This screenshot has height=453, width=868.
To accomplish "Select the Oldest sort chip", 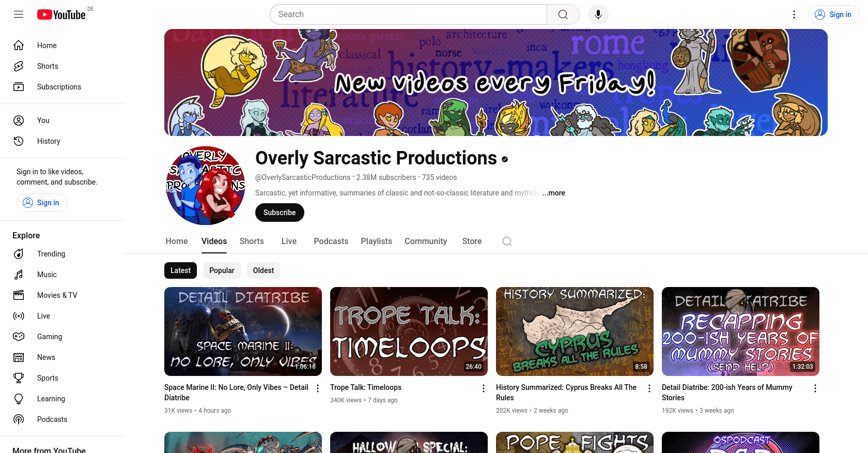I will point(263,270).
